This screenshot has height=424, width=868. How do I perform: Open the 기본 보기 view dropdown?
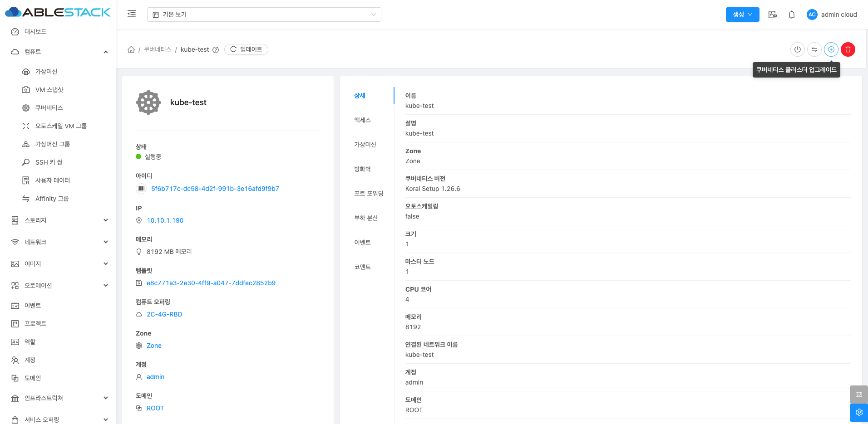tap(264, 15)
